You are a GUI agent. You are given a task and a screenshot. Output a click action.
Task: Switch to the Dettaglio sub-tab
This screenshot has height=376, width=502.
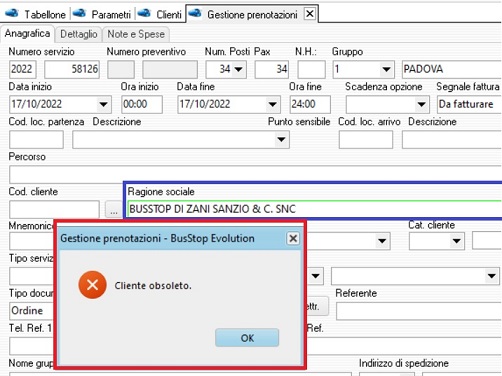click(79, 34)
